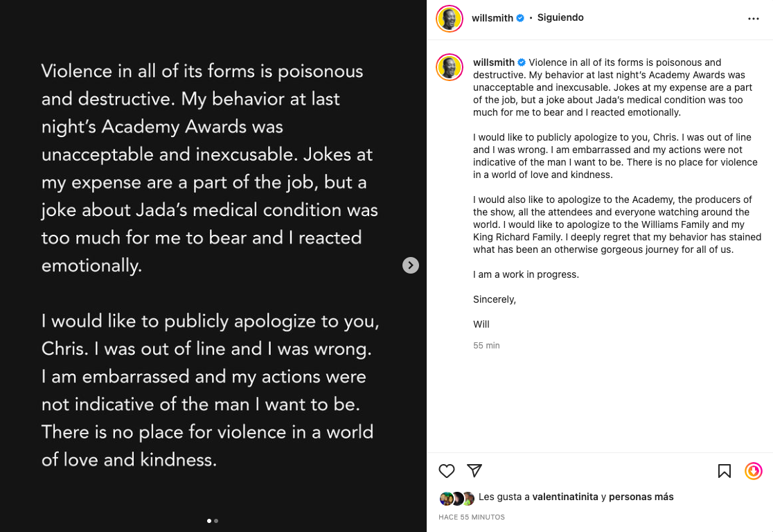The height and width of the screenshot is (532, 773).
Task: View the likes list via personas más
Action: pyautogui.click(x=641, y=497)
